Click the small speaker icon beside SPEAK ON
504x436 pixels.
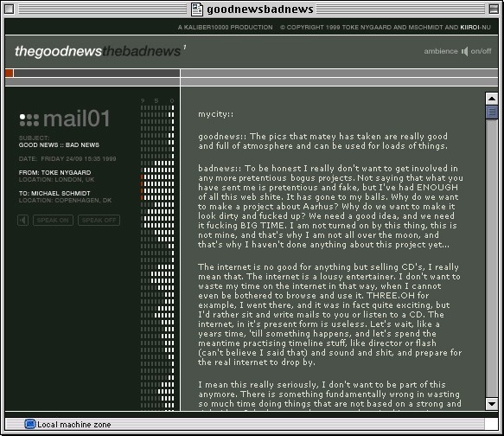point(22,221)
